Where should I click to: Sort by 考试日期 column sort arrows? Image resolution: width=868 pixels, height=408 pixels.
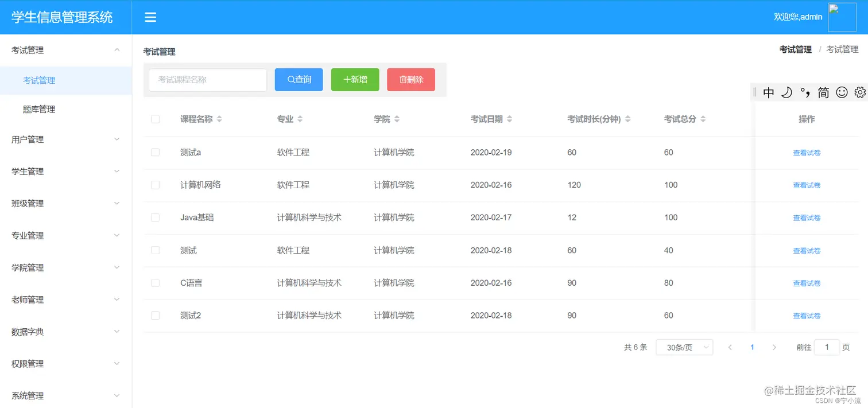510,119
